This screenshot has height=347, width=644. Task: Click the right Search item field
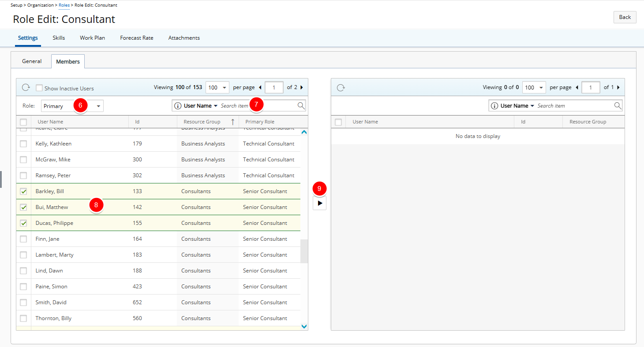tap(575, 106)
